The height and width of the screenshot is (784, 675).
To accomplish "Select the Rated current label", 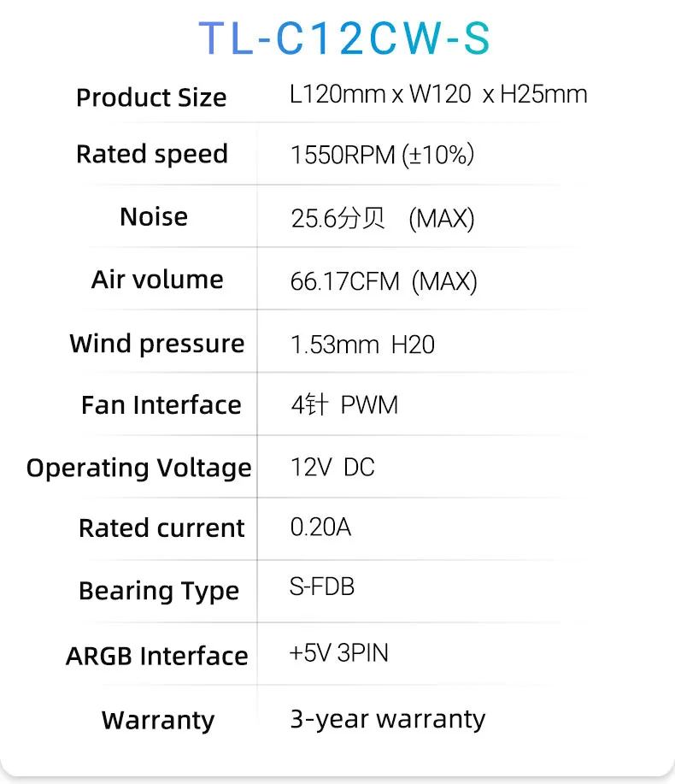I will 161,528.
